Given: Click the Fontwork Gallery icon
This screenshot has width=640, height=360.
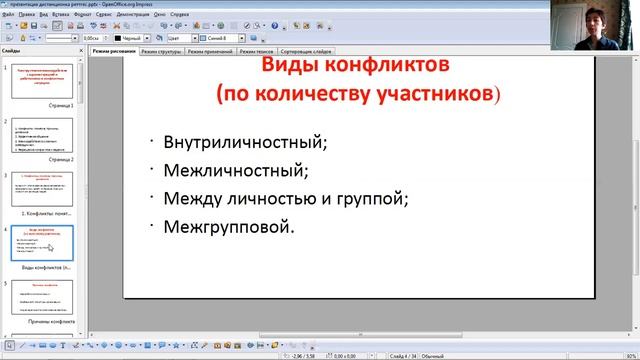Looking at the screenshot, I should coord(217,345).
